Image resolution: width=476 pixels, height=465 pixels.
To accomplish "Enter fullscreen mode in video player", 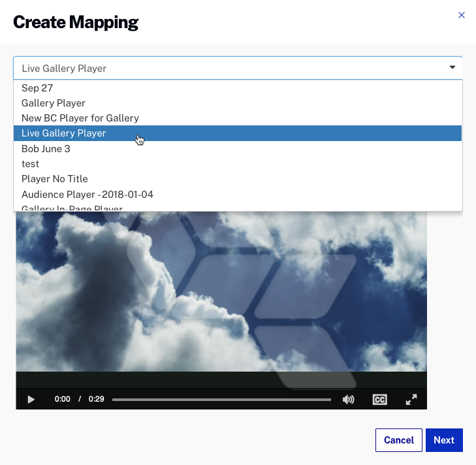I will tap(411, 400).
